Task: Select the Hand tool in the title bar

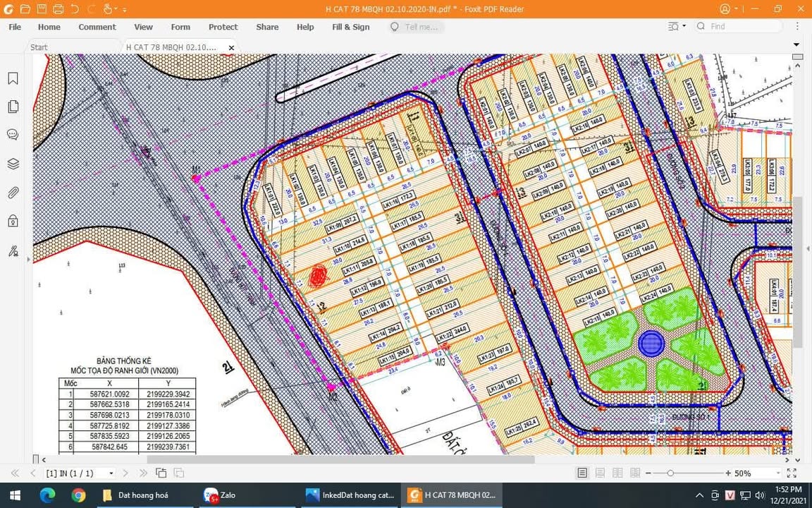Action: pos(106,8)
